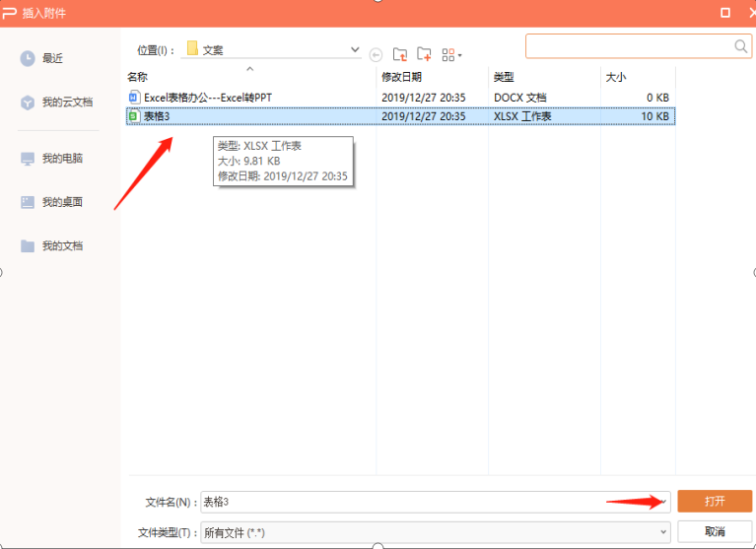Go up one folder level icon

coord(400,54)
